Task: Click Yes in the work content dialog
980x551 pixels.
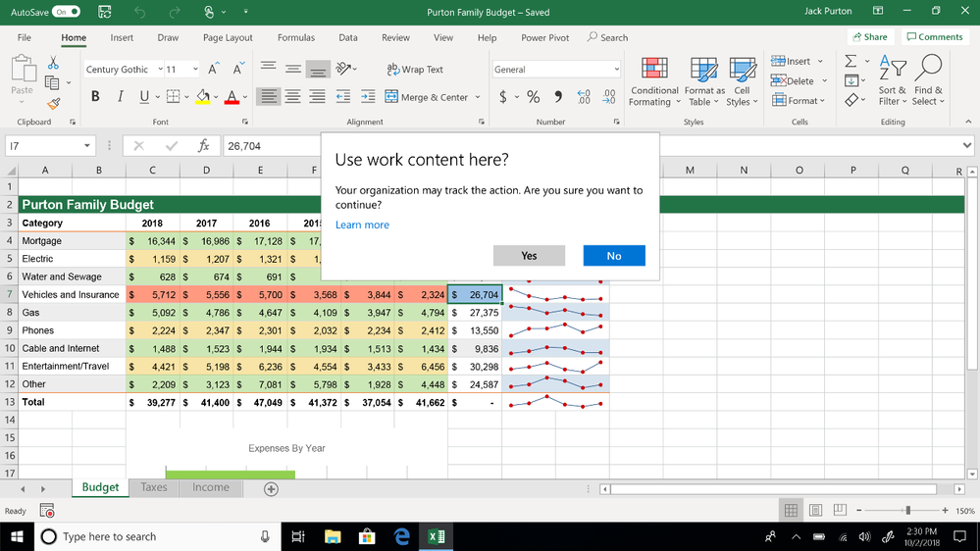Action: pos(529,256)
